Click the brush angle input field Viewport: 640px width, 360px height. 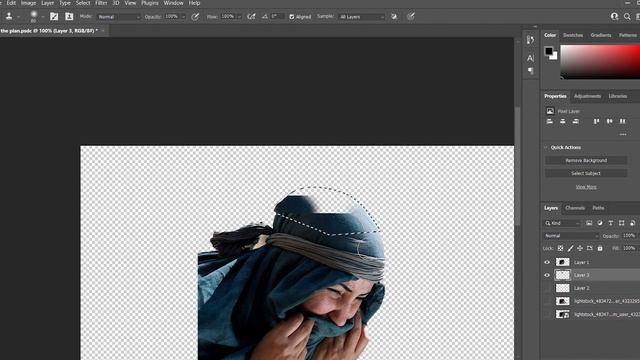tap(277, 16)
